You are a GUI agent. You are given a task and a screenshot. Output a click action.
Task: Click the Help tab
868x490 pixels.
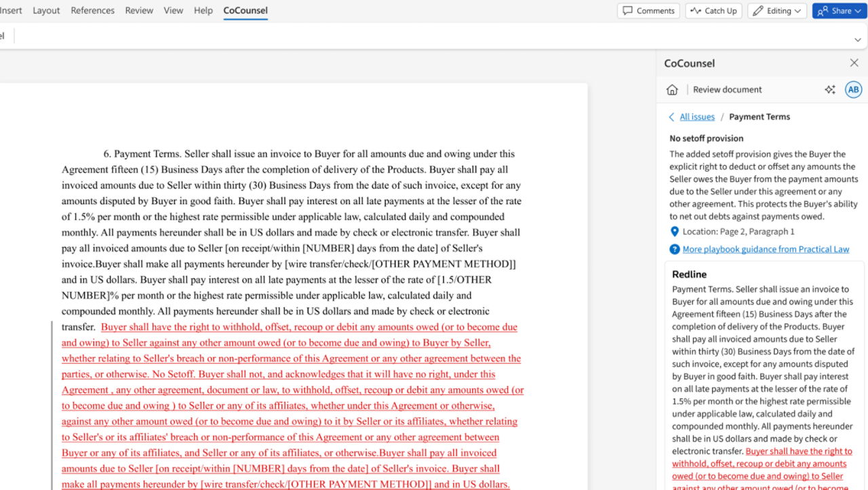[203, 11]
